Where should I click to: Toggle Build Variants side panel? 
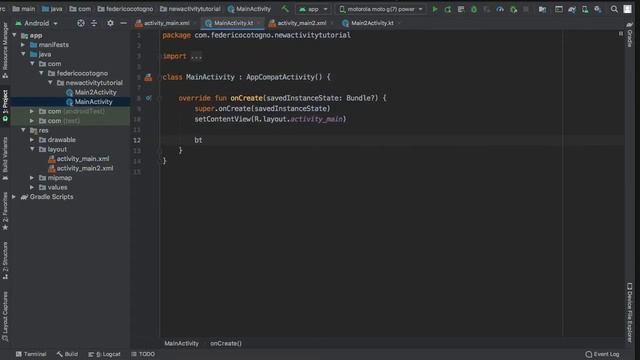[5, 159]
